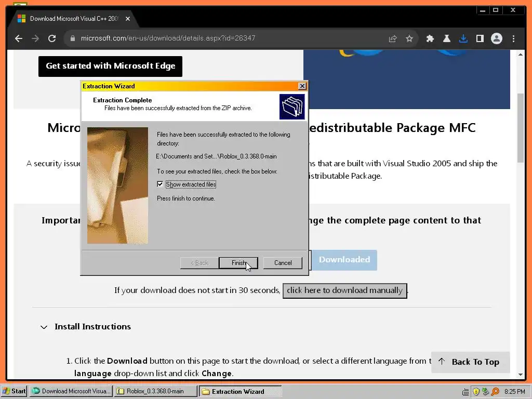Screen dimensions: 532x399
Task: Click the browser forward arrow
Action: (x=35, y=38)
